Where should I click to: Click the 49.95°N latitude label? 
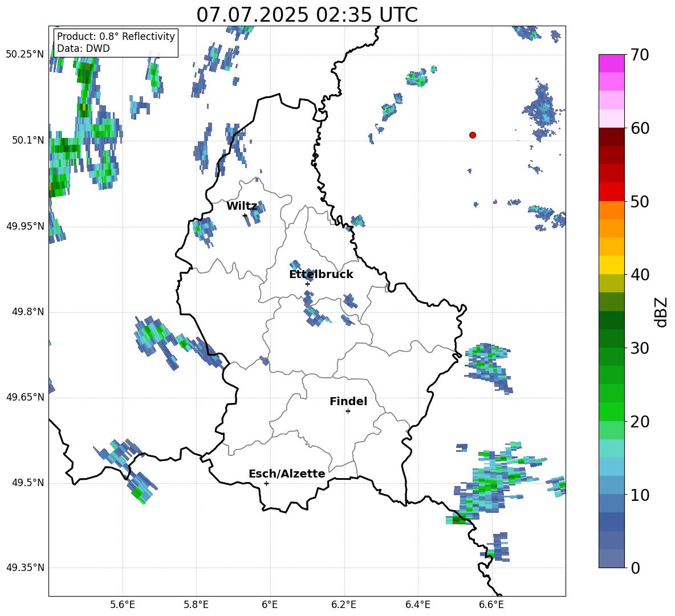25,226
